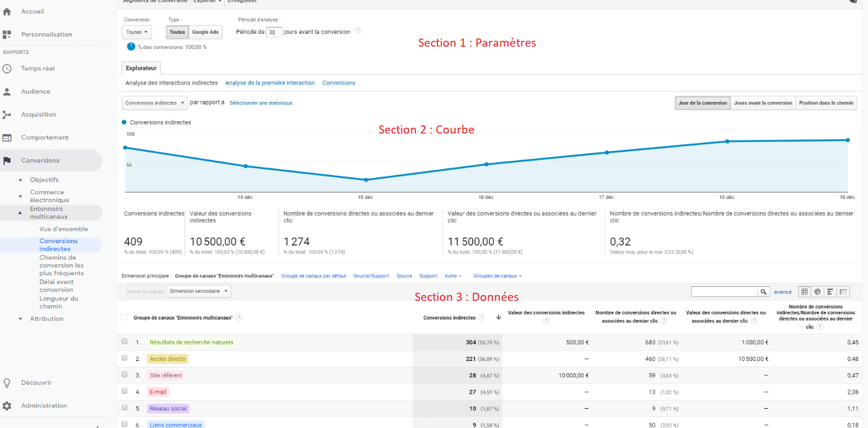Check the Résultats de recherche naturels row
The width and height of the screenshot is (868, 428).
pos(125,342)
